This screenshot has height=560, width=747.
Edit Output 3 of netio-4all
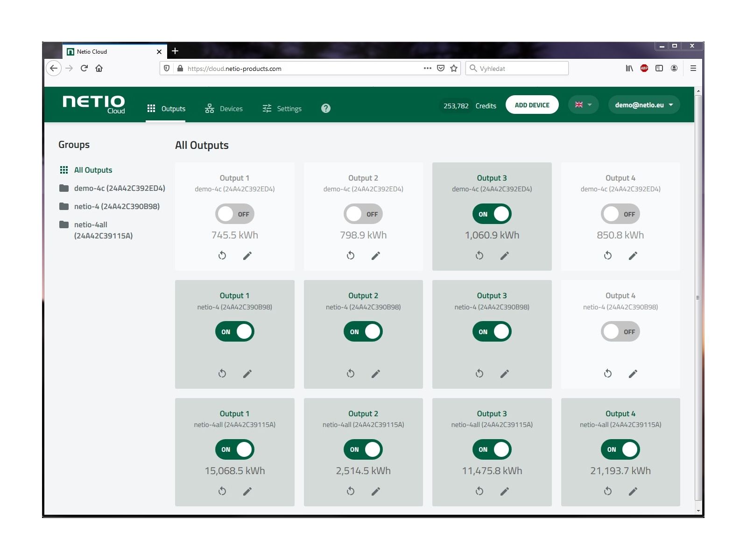(x=505, y=491)
